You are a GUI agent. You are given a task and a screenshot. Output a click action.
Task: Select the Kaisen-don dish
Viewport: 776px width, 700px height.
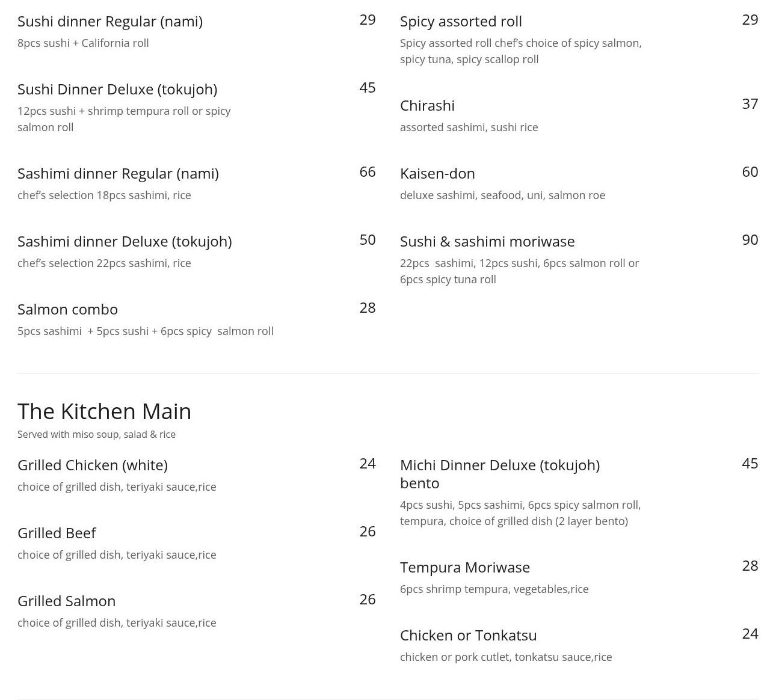click(x=437, y=174)
